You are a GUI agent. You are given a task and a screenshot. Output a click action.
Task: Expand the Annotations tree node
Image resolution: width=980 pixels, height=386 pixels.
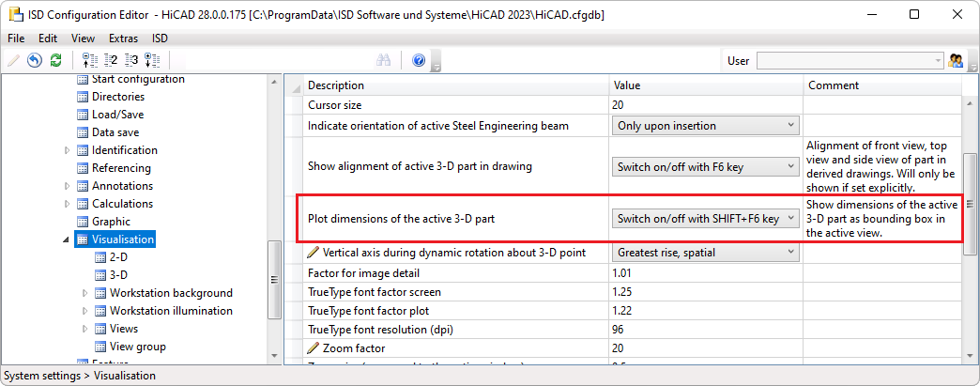67,186
